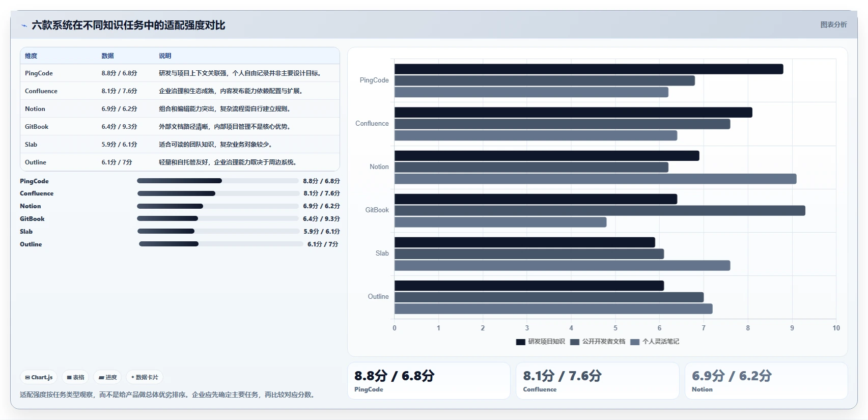Click the title 六款系统在不同知识任务中的适配强度对比

click(128, 25)
